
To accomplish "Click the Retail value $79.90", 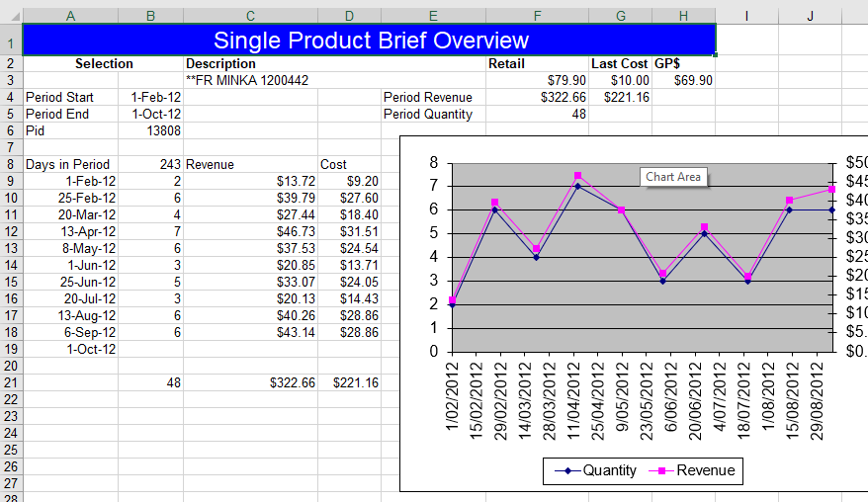I will [537, 80].
